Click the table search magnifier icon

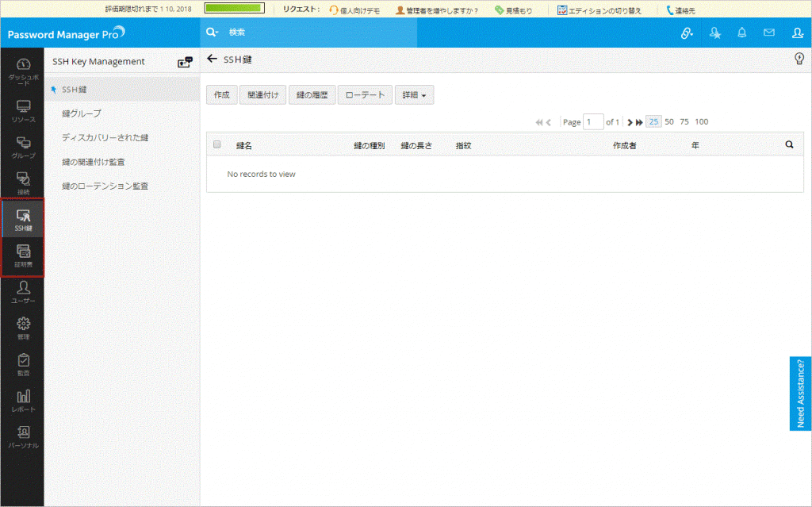(789, 145)
